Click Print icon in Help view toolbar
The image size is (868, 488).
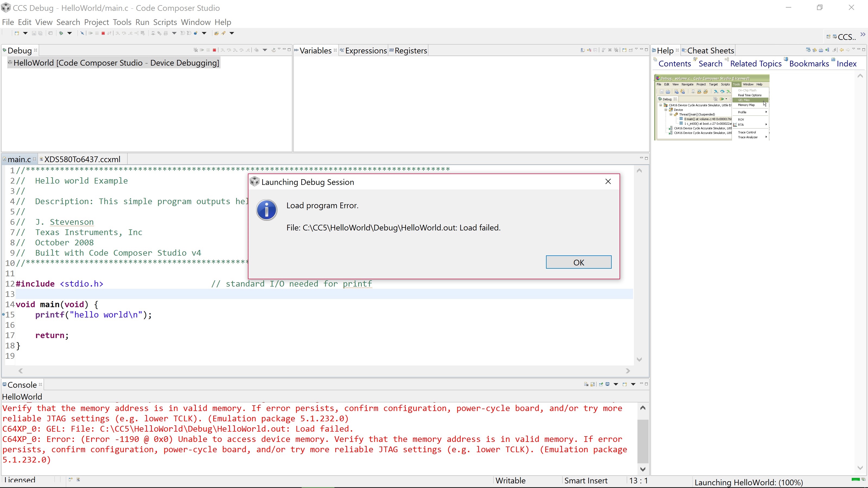[821, 50]
